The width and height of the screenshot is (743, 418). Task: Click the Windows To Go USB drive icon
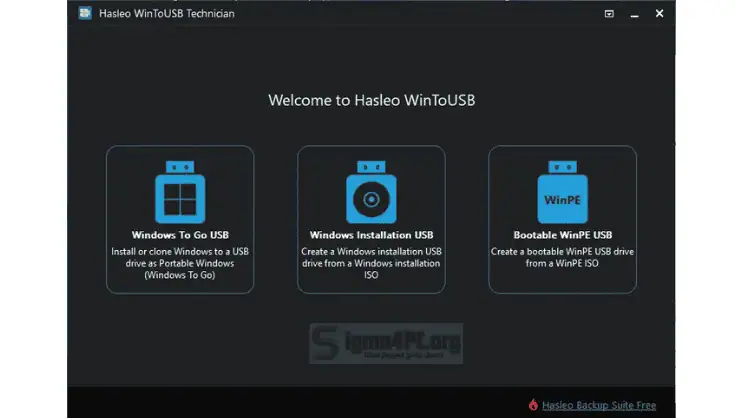click(x=180, y=192)
